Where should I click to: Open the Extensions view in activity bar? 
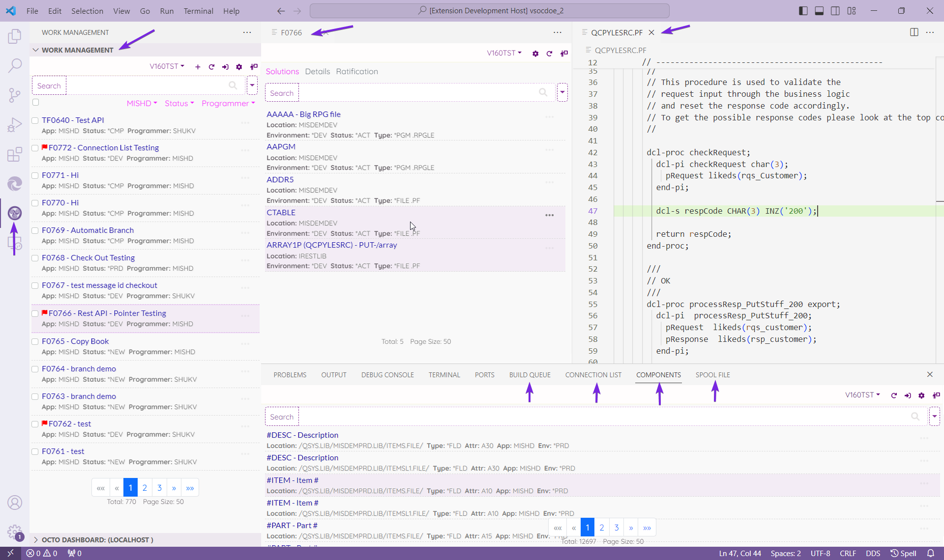click(x=15, y=154)
